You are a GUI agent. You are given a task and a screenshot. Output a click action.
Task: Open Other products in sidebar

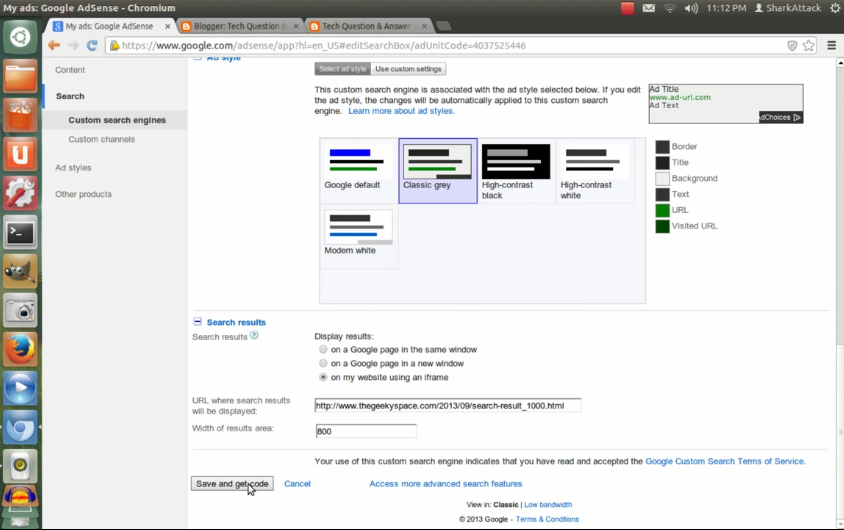(83, 194)
